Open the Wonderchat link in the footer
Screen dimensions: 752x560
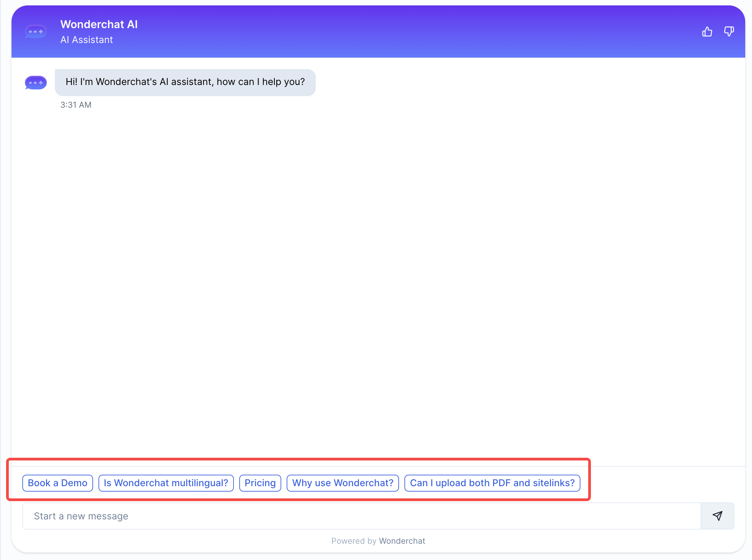point(402,541)
